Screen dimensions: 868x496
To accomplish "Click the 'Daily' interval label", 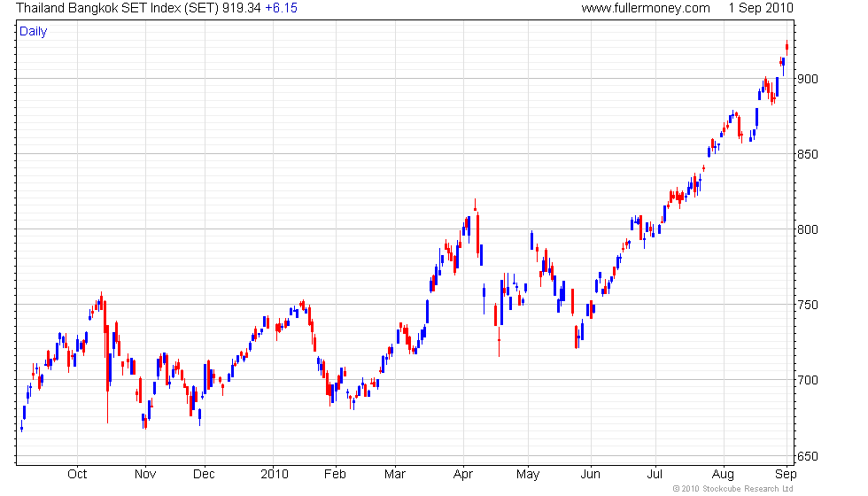I will pos(34,32).
